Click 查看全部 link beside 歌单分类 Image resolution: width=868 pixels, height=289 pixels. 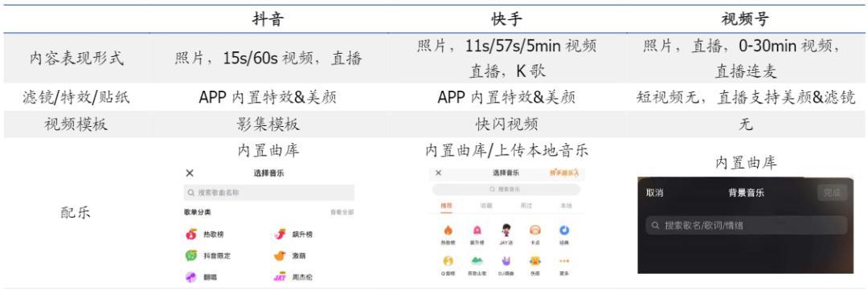click(342, 212)
